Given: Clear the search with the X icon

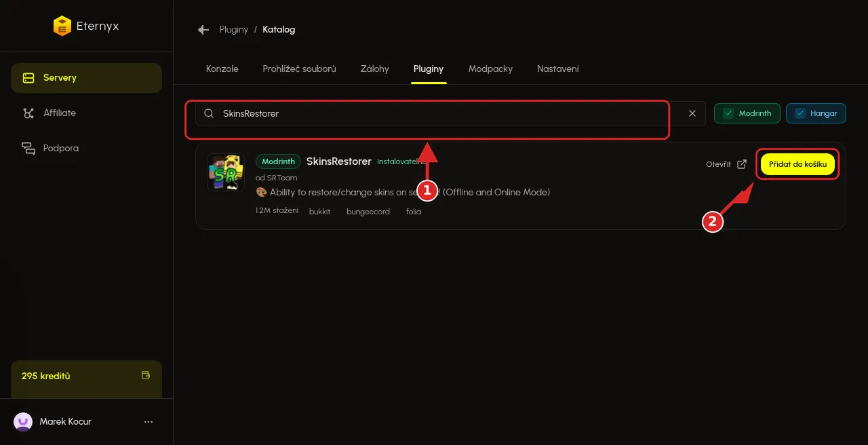Looking at the screenshot, I should click(692, 113).
